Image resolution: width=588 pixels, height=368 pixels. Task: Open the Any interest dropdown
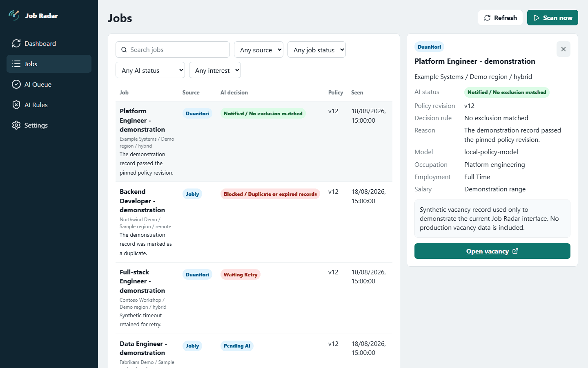(215, 70)
